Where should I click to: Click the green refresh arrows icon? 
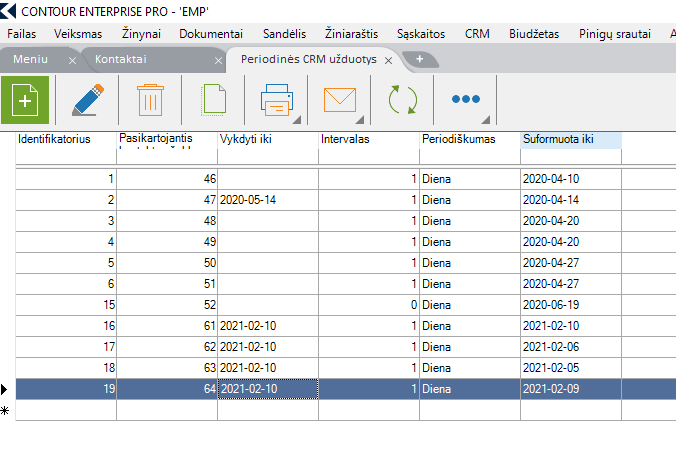[x=403, y=101]
